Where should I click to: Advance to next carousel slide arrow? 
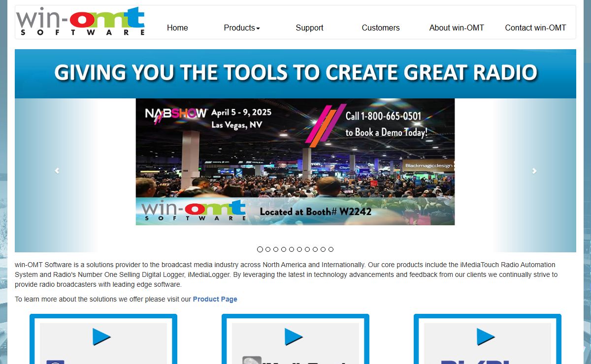pyautogui.click(x=534, y=171)
